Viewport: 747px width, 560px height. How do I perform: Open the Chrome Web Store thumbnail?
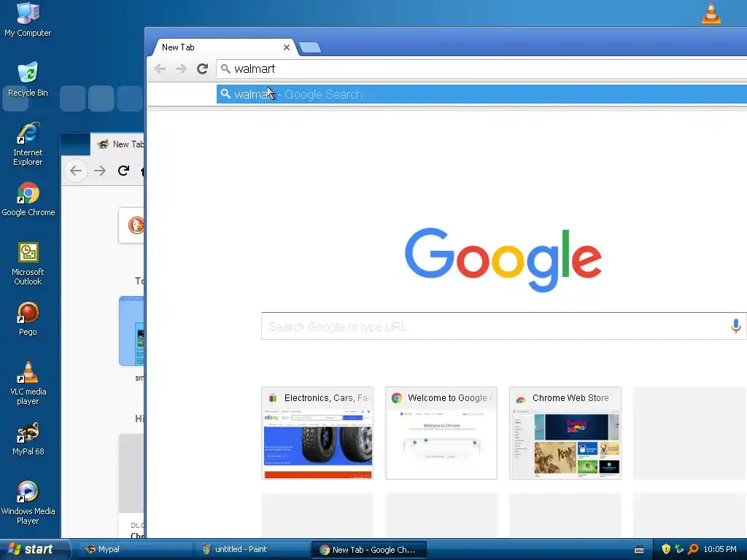[565, 433]
